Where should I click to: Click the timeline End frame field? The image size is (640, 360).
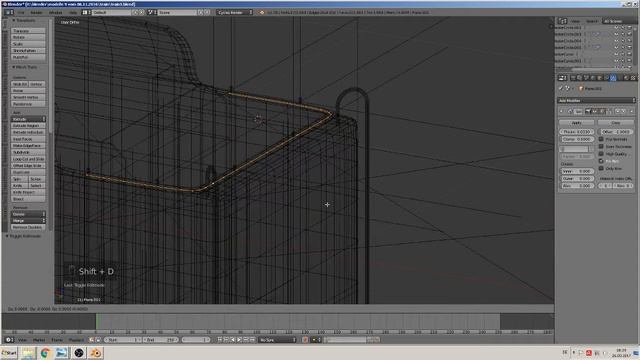[161, 340]
